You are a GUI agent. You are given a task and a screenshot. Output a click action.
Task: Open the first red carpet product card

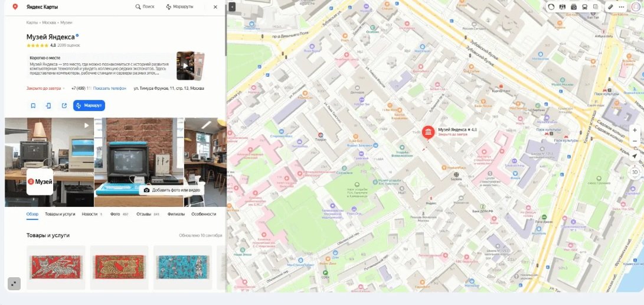click(56, 267)
